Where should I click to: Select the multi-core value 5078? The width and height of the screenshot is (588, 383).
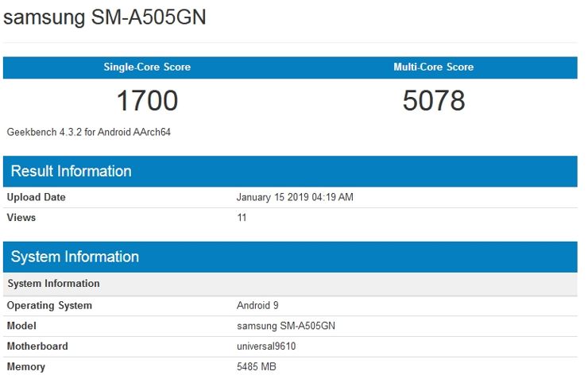click(x=434, y=101)
